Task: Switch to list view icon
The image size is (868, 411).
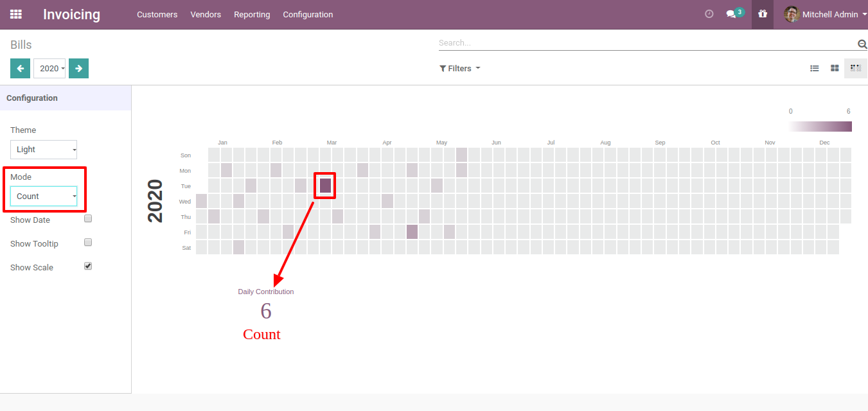Action: coord(815,68)
